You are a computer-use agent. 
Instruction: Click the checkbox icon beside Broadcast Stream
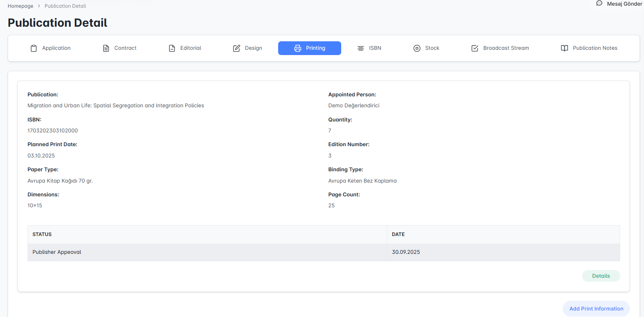tap(475, 48)
